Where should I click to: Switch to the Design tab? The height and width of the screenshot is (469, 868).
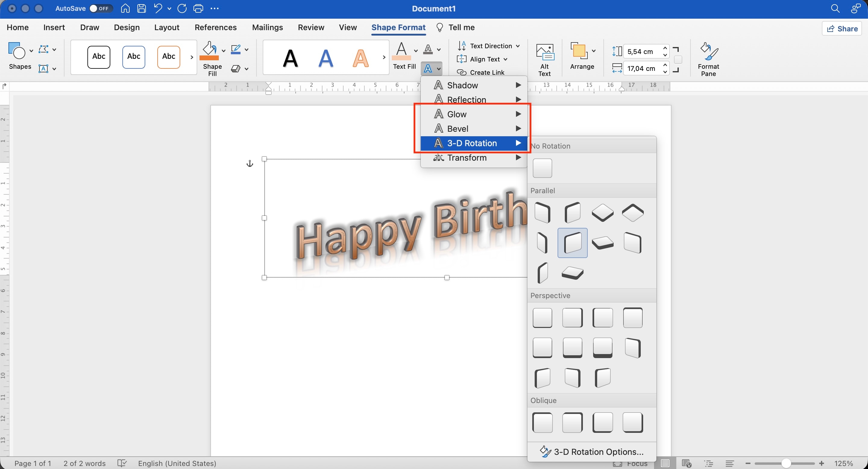pos(127,27)
